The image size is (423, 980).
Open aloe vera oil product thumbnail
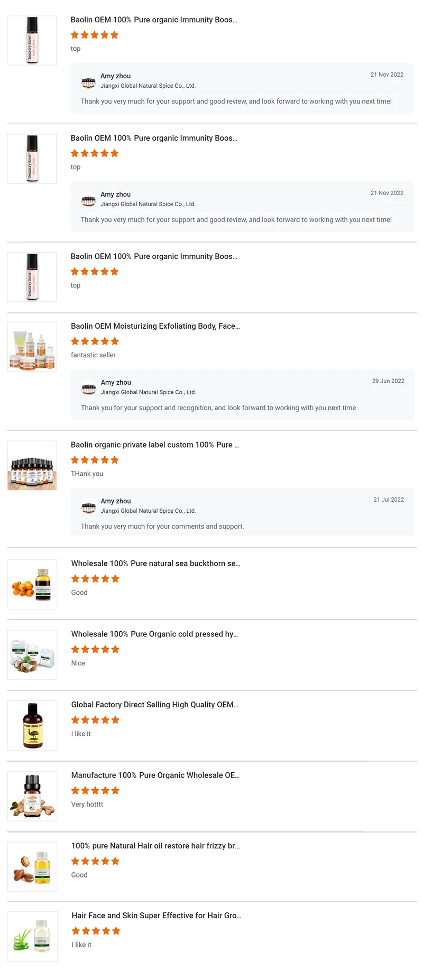tap(32, 936)
